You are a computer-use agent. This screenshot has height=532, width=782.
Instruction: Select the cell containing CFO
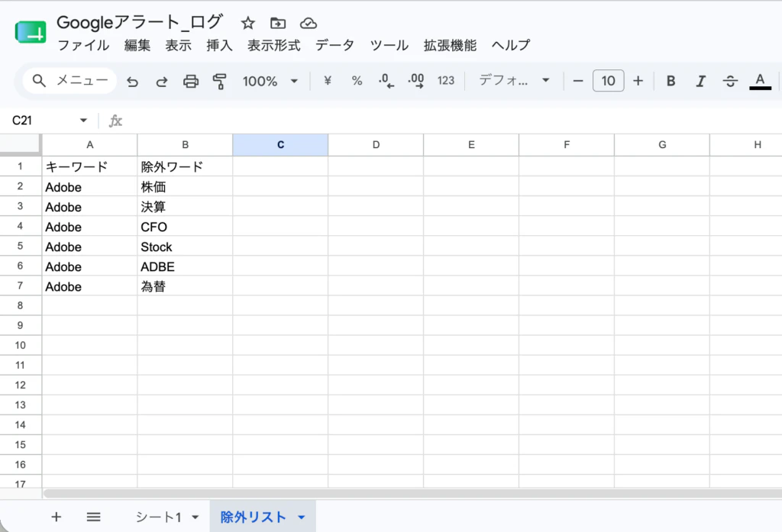point(185,227)
